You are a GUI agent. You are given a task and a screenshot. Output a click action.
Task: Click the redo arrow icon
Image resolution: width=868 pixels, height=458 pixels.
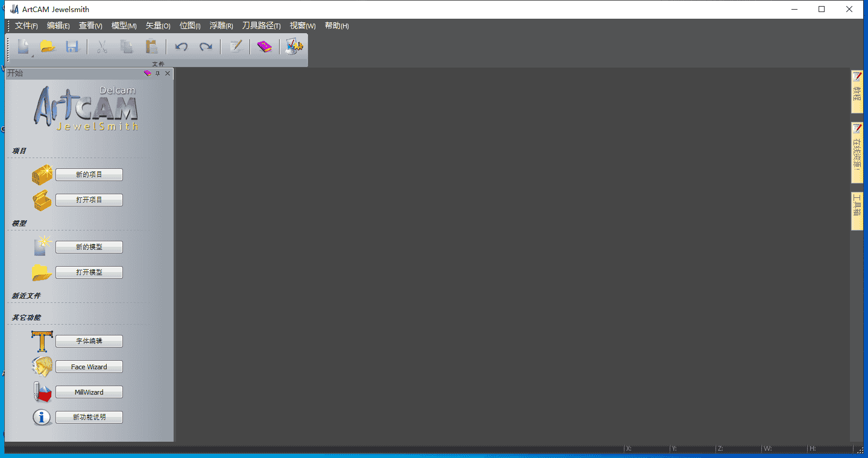[x=206, y=46]
